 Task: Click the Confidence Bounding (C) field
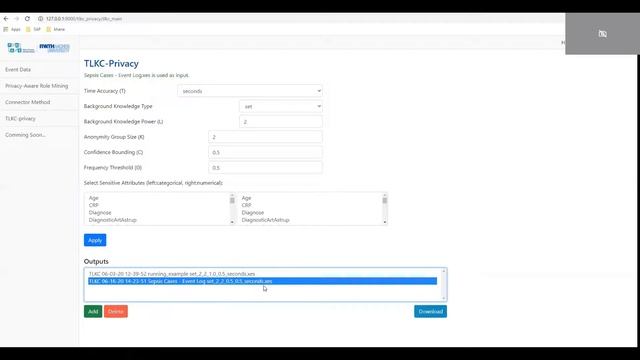pyautogui.click(x=265, y=152)
